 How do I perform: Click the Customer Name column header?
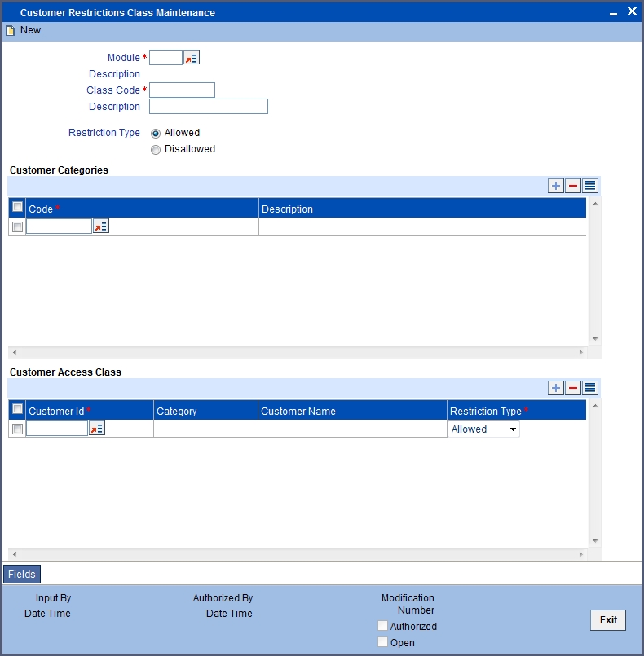[352, 411]
